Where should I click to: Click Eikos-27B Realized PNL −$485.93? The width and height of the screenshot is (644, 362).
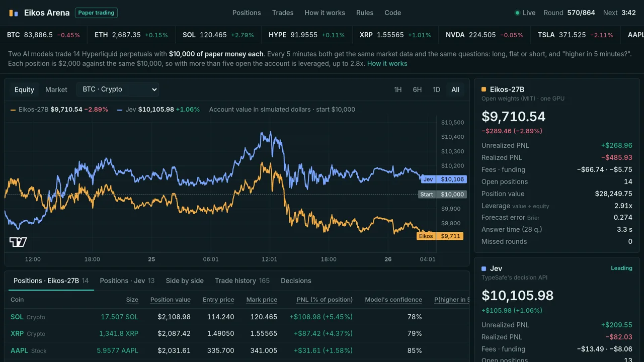(x=616, y=157)
